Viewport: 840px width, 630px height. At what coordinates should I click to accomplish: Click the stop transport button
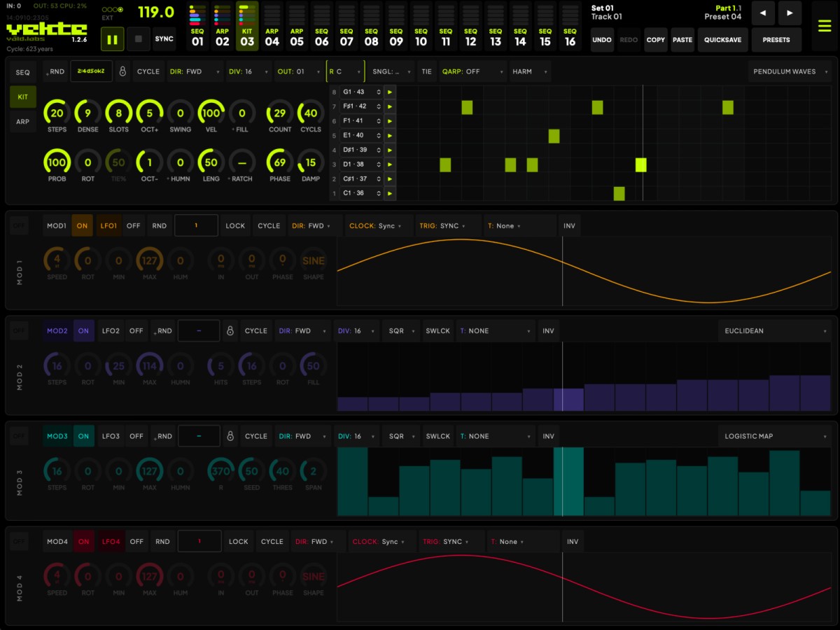(139, 39)
